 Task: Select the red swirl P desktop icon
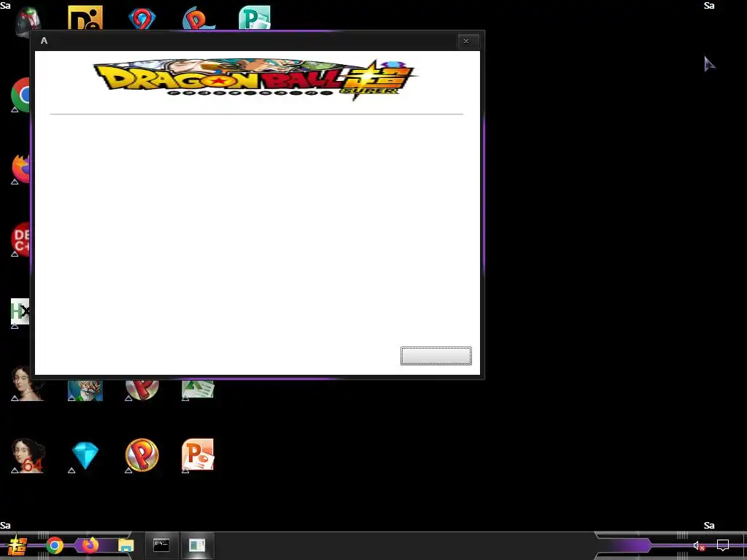198,18
